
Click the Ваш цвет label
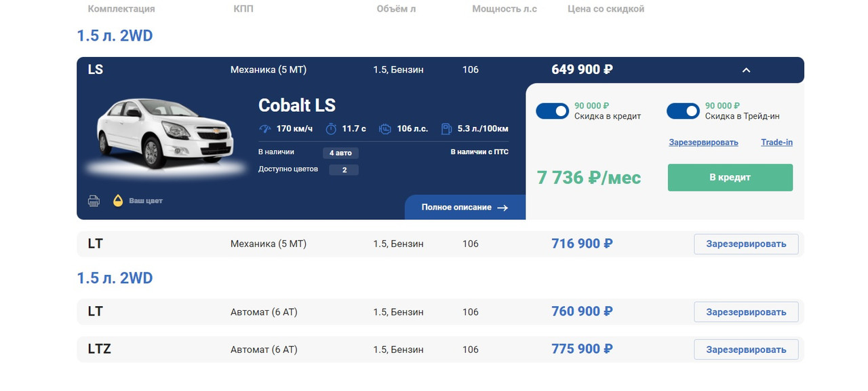click(x=146, y=201)
